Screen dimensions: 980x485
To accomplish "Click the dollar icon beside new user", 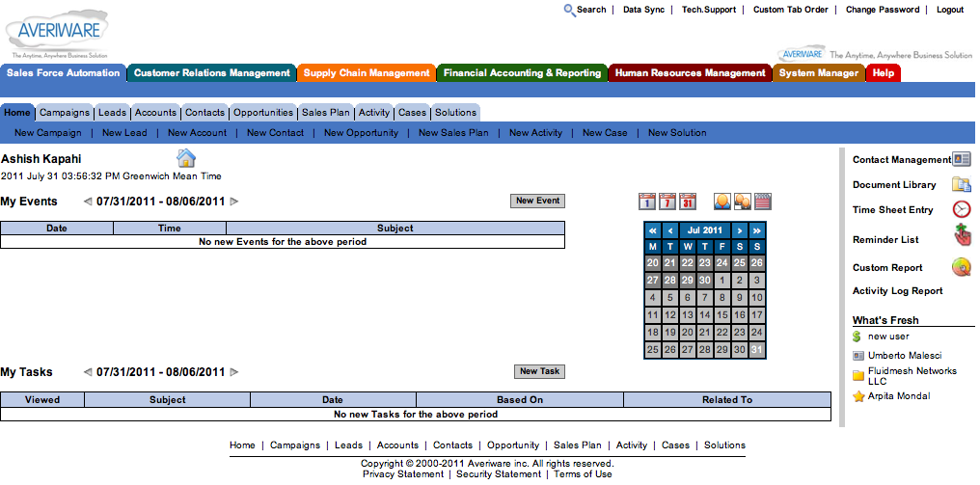I will point(857,337).
